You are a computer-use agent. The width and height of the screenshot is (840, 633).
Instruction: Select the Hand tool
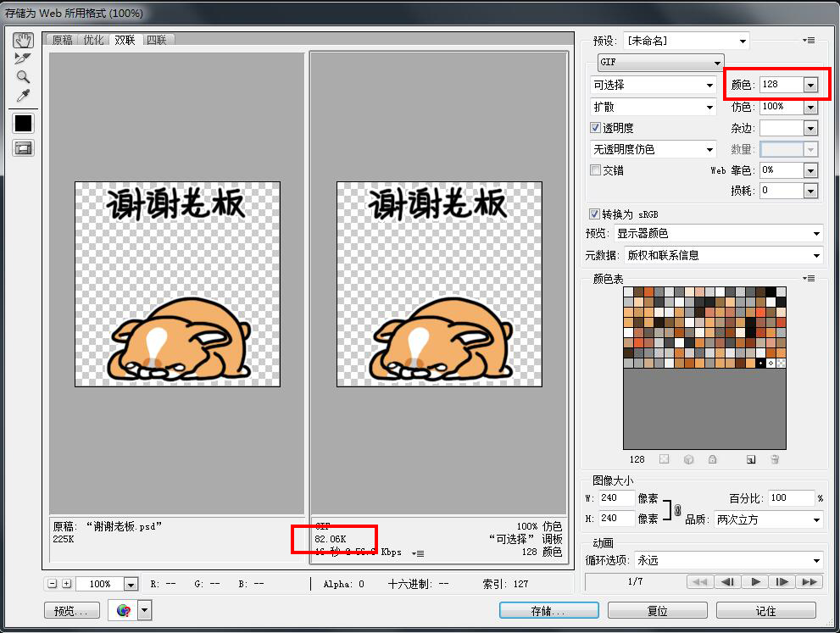click(x=23, y=40)
